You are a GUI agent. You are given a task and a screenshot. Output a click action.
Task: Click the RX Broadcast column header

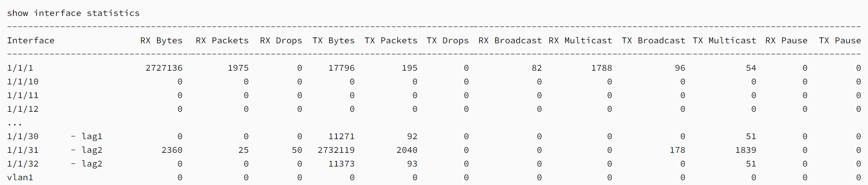click(x=510, y=41)
